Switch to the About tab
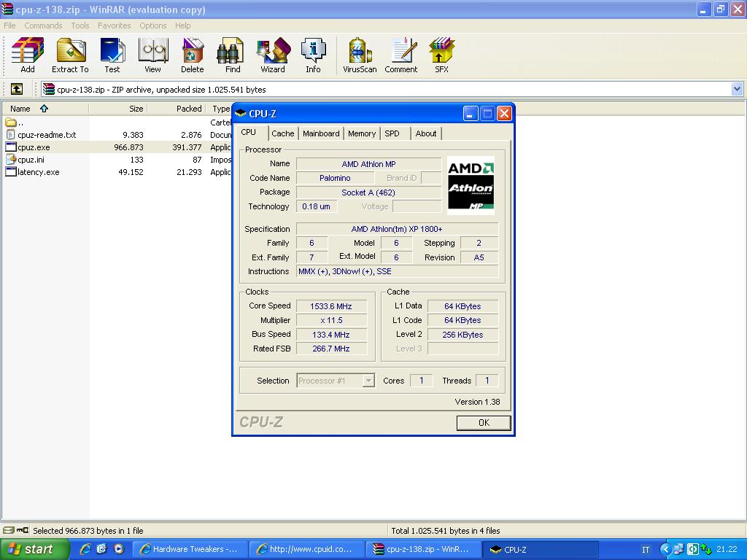The image size is (747, 560). coord(426,133)
